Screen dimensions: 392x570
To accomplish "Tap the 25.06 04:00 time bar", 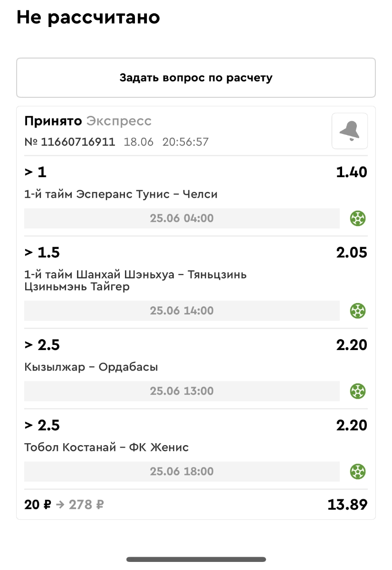I will click(182, 218).
